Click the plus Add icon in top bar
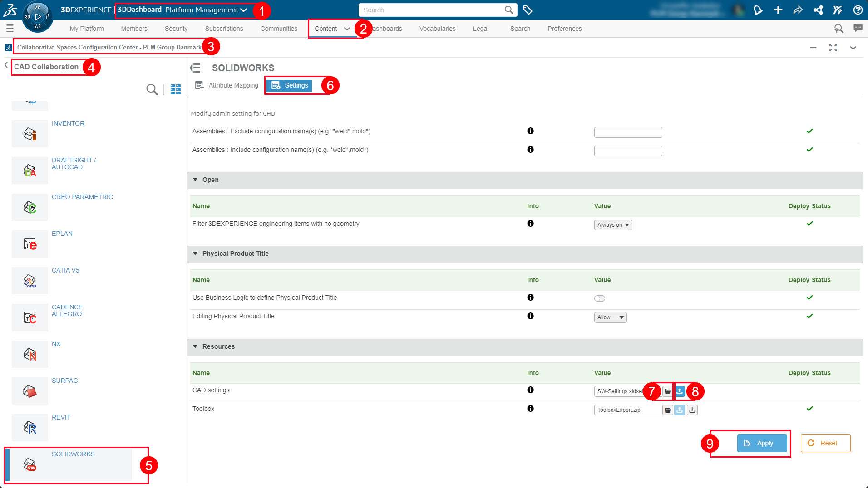 (x=778, y=10)
